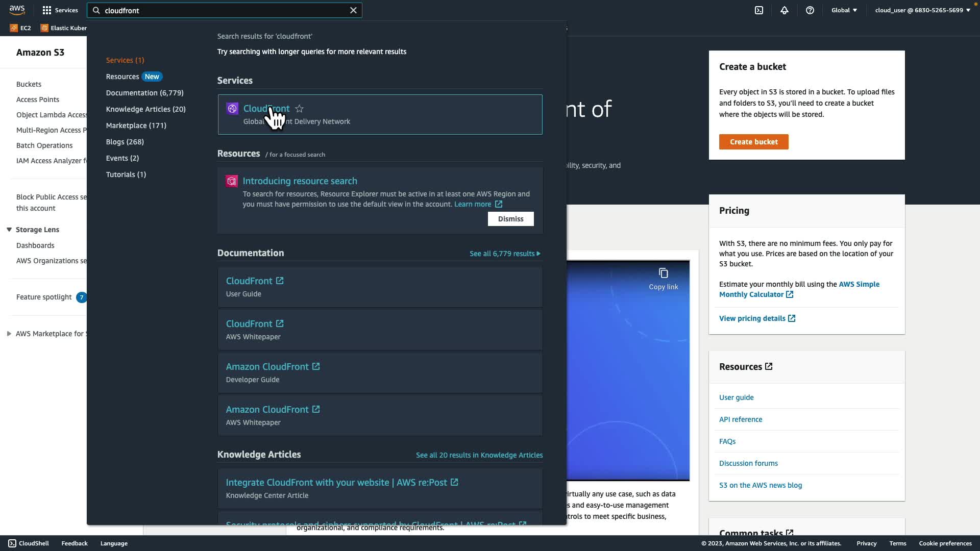Open the Services grid menu
This screenshot has width=980, height=551.
pyautogui.click(x=47, y=10)
